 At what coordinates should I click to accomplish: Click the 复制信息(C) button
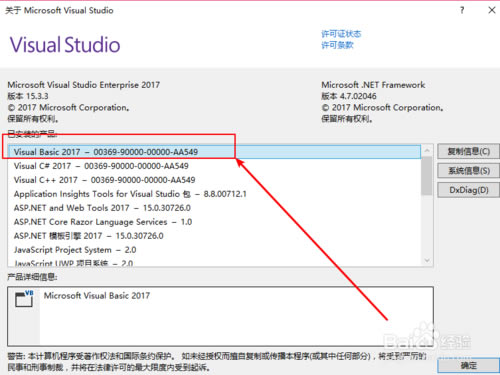468,152
